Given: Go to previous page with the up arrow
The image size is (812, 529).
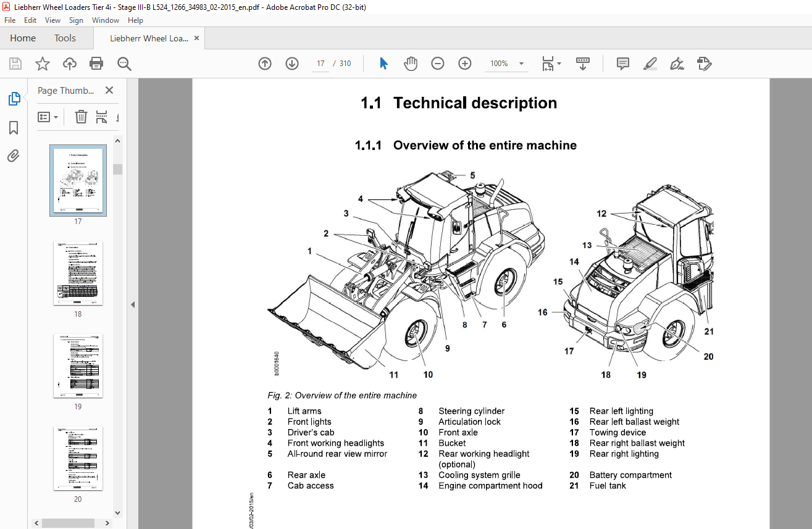Looking at the screenshot, I should [265, 64].
